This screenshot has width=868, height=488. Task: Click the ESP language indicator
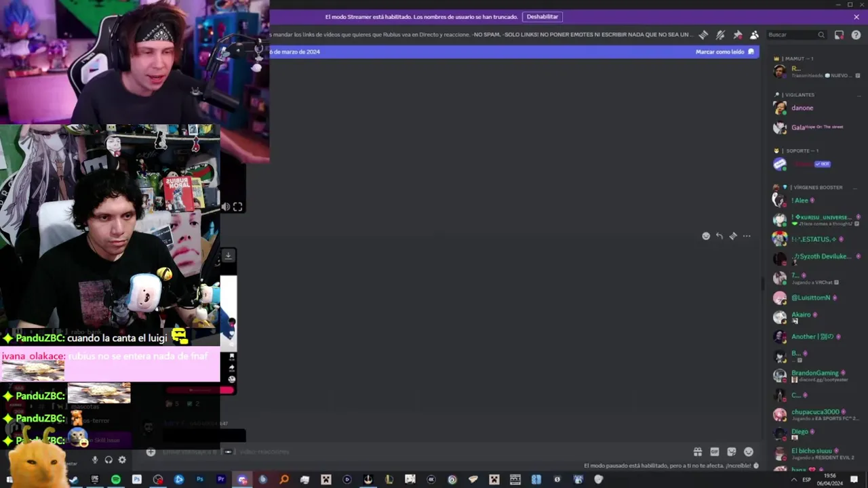[x=807, y=479]
